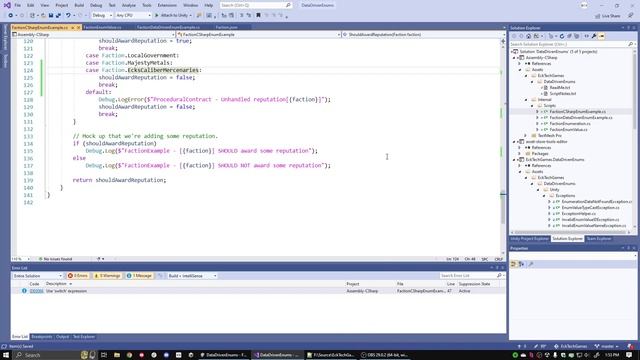Image resolution: width=640 pixels, height=360 pixels.
Task: Click the Save file toolbar icon
Action: click(x=51, y=16)
